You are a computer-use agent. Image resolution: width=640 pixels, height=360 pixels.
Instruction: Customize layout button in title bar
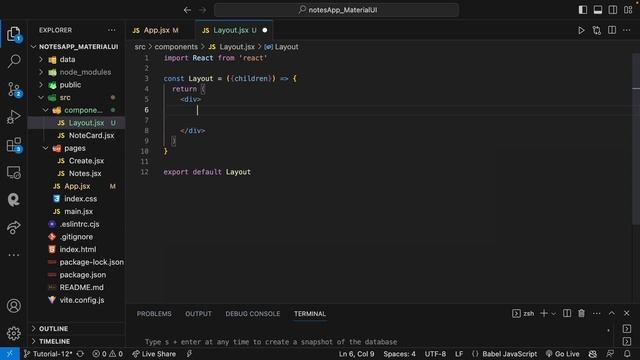point(628,10)
